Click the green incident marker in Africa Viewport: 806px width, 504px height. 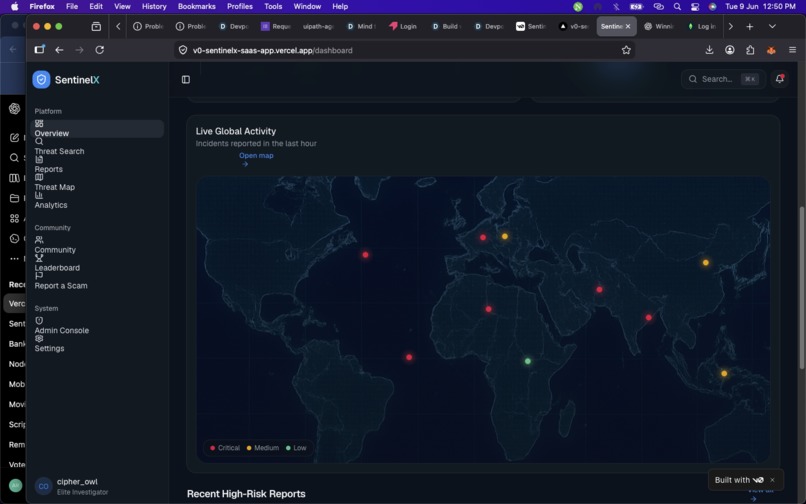click(527, 362)
